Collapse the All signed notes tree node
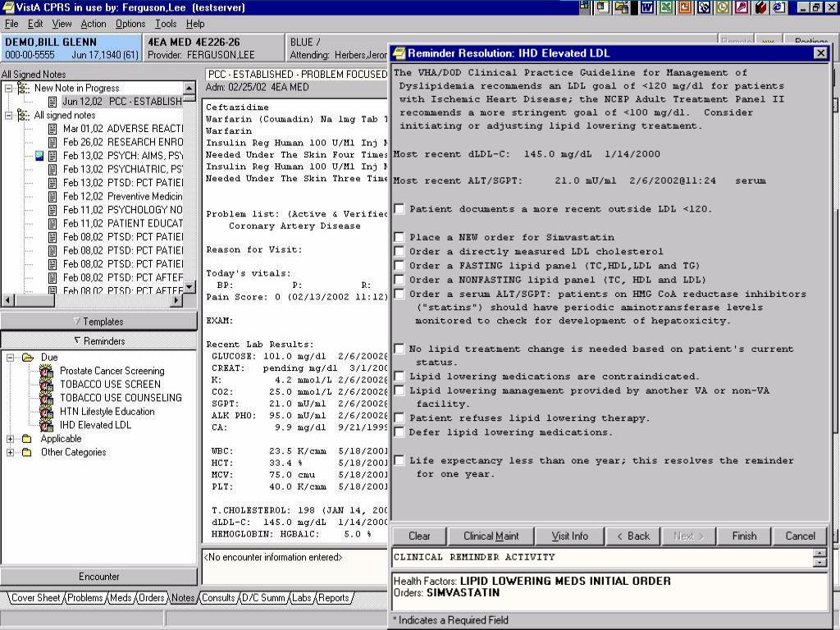Image resolution: width=840 pixels, height=630 pixels. point(8,115)
